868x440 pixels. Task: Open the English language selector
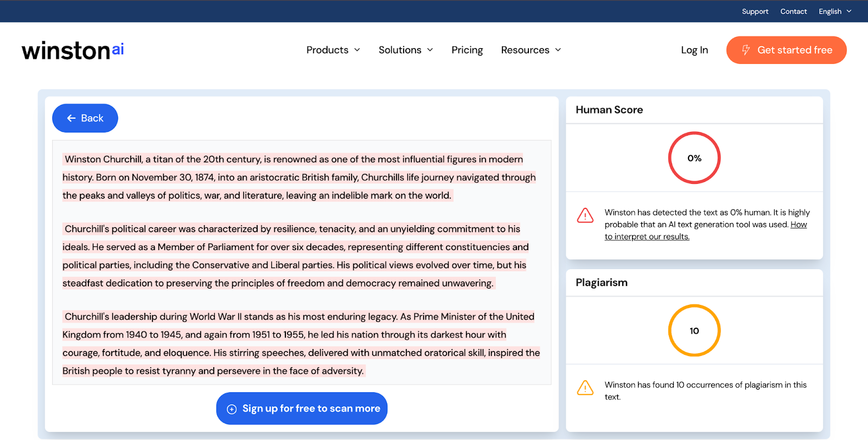click(835, 11)
